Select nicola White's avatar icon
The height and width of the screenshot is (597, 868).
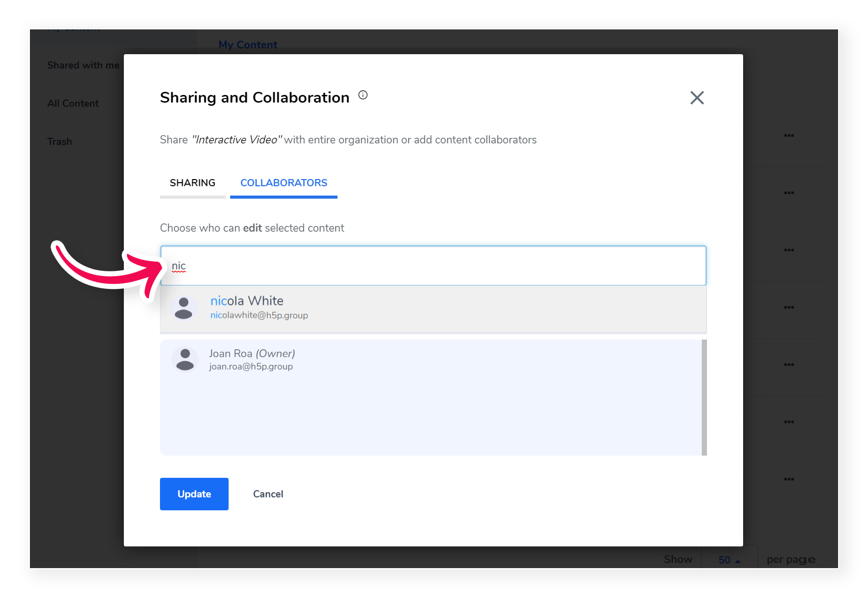183,308
